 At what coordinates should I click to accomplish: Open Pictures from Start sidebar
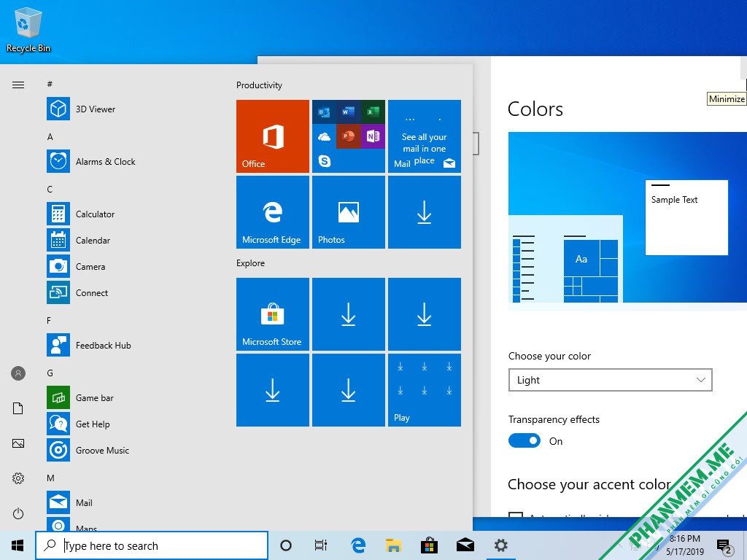[x=18, y=443]
